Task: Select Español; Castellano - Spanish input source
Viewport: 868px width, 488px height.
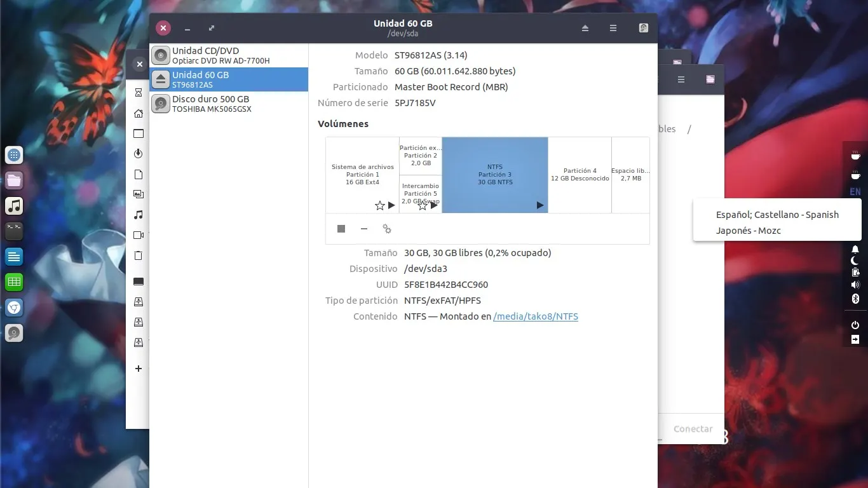Action: pyautogui.click(x=776, y=215)
